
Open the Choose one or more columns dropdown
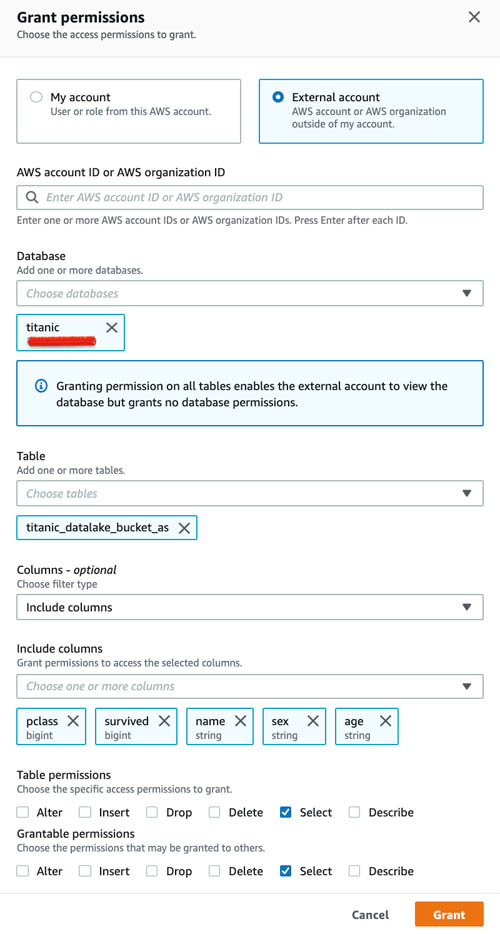[x=250, y=686]
